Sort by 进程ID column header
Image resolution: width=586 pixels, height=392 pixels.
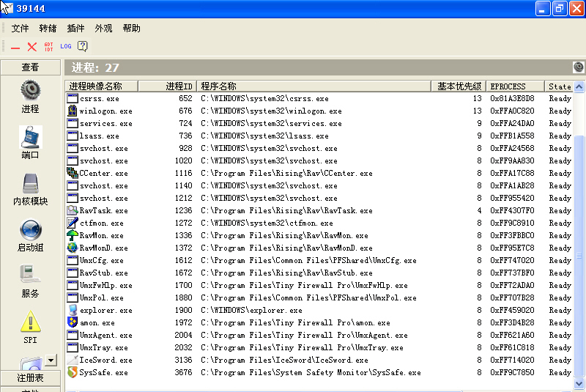pyautogui.click(x=168, y=86)
